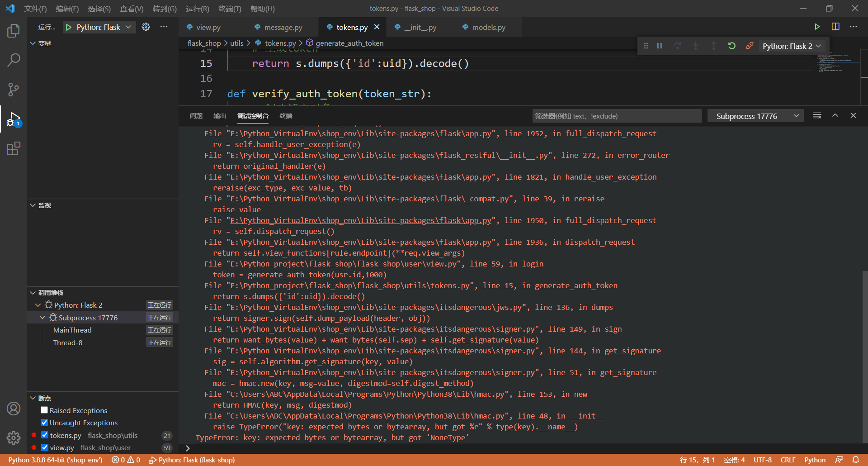Click the debug console filter input field

tap(617, 116)
